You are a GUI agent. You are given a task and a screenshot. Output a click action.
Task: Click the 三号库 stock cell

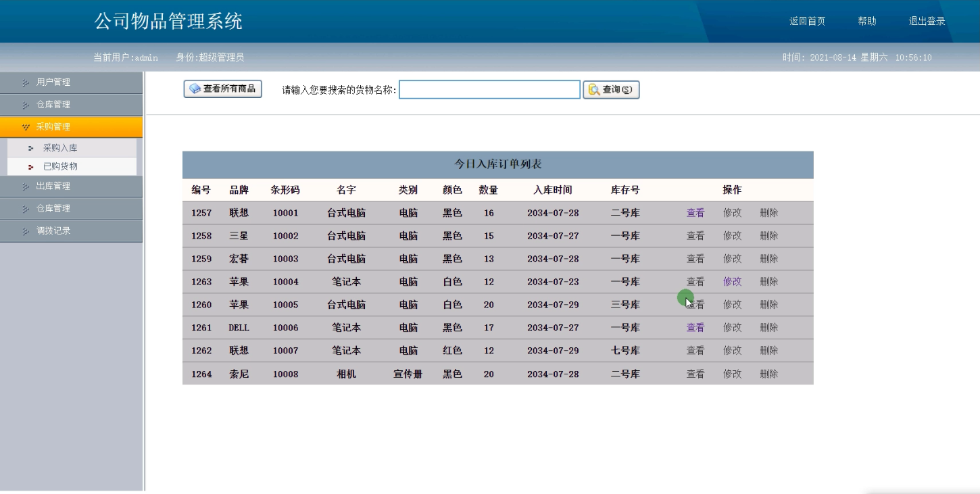[x=625, y=305]
